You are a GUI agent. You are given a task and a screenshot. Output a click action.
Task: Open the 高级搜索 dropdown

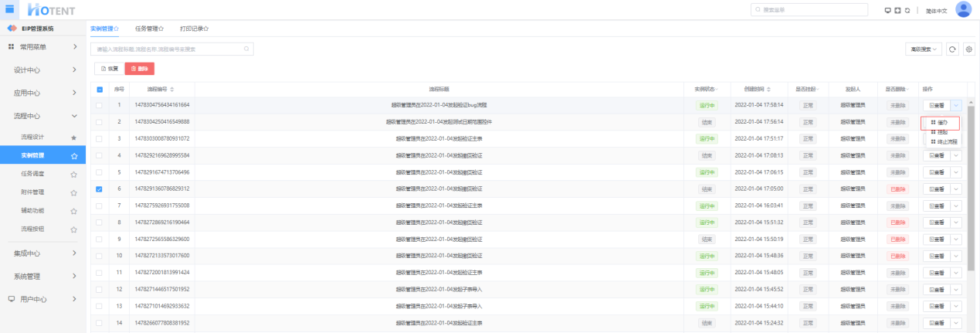point(924,49)
